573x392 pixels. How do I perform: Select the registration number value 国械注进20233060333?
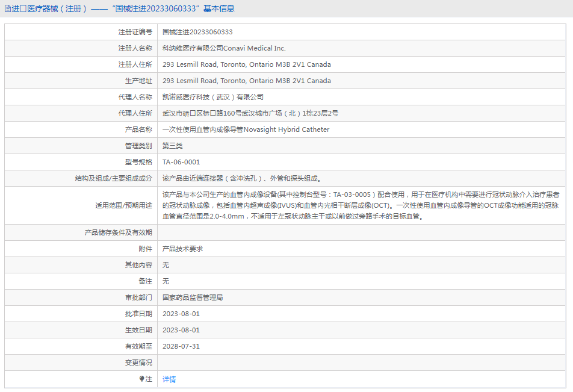(197, 32)
